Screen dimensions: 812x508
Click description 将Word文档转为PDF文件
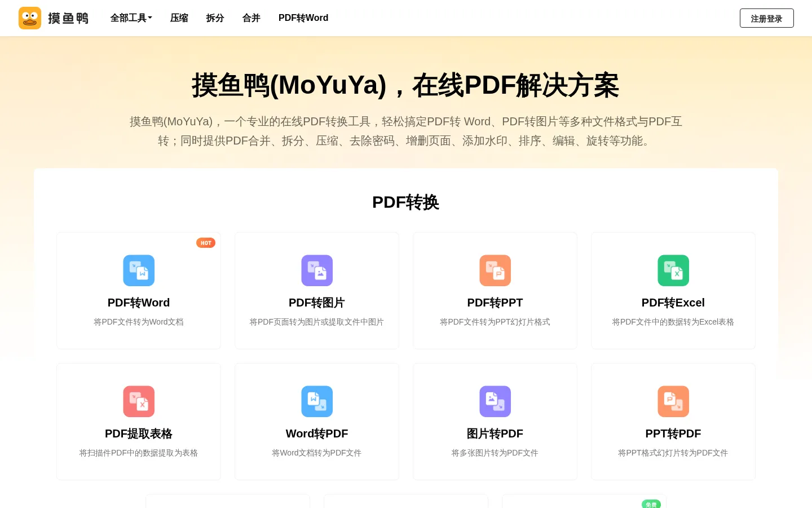coord(317,453)
